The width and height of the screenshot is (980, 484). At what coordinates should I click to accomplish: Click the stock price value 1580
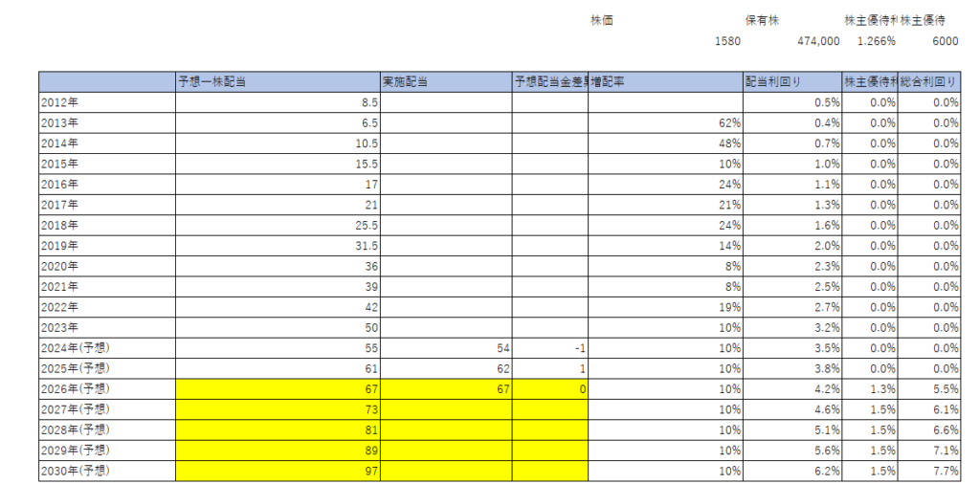click(727, 41)
